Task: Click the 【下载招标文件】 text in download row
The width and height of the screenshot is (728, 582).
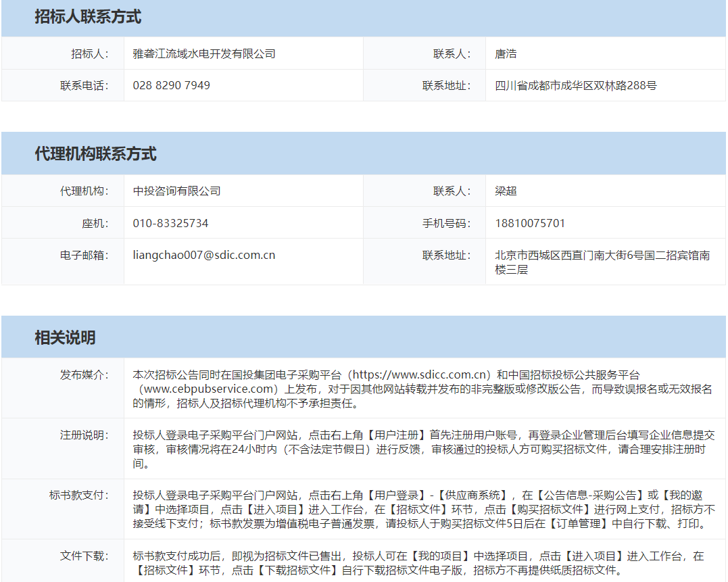Action: coord(297,571)
